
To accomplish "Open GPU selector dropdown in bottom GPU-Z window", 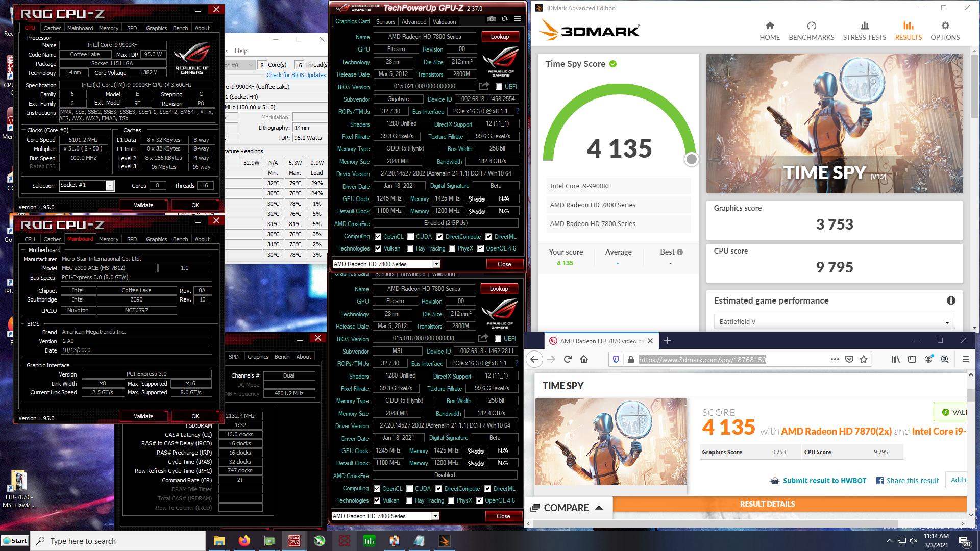I will pos(435,516).
